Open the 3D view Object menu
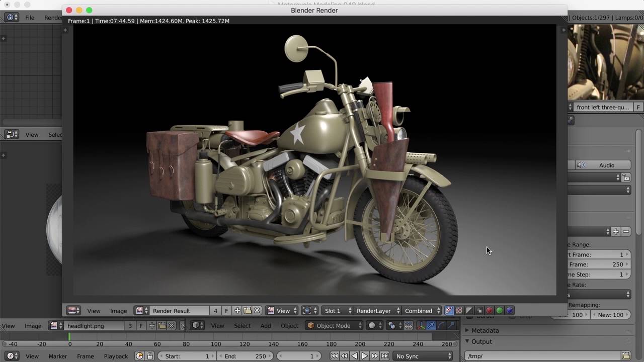The width and height of the screenshot is (644, 362). [289, 326]
